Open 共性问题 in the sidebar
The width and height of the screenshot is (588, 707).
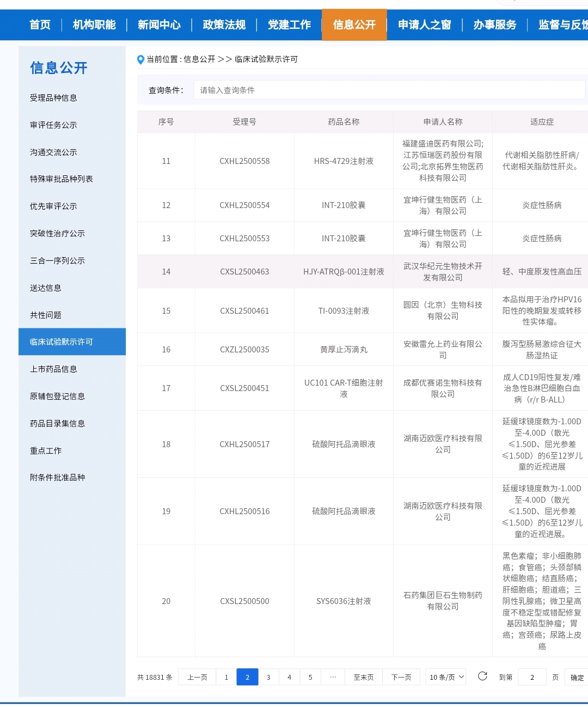pyautogui.click(x=46, y=315)
